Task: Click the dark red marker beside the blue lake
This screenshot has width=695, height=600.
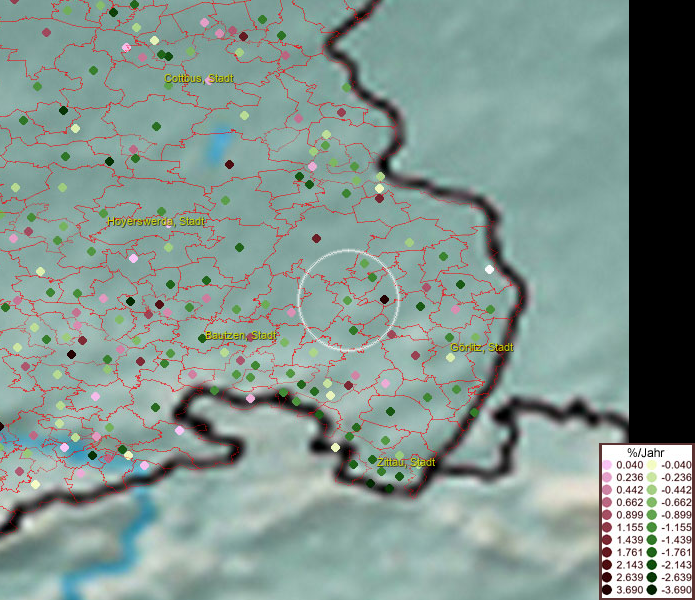Action: 229,164
